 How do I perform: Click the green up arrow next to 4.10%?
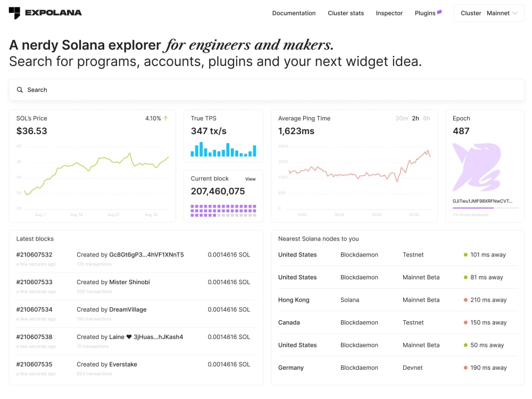click(x=165, y=118)
